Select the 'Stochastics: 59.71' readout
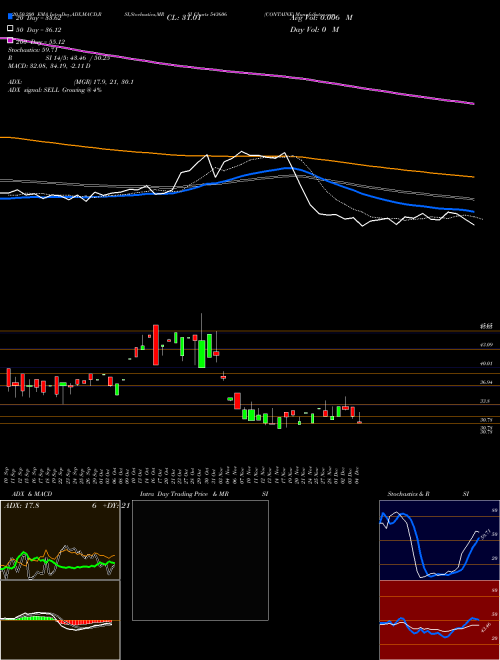 33,50
